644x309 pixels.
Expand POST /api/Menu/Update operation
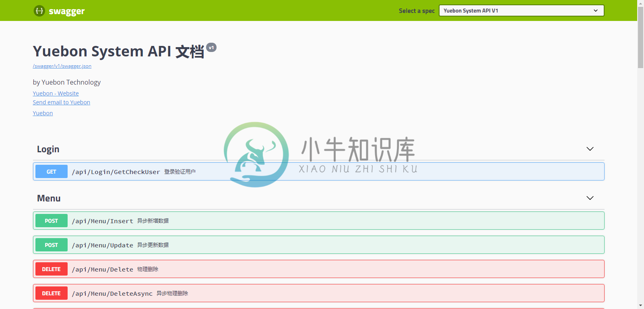318,245
